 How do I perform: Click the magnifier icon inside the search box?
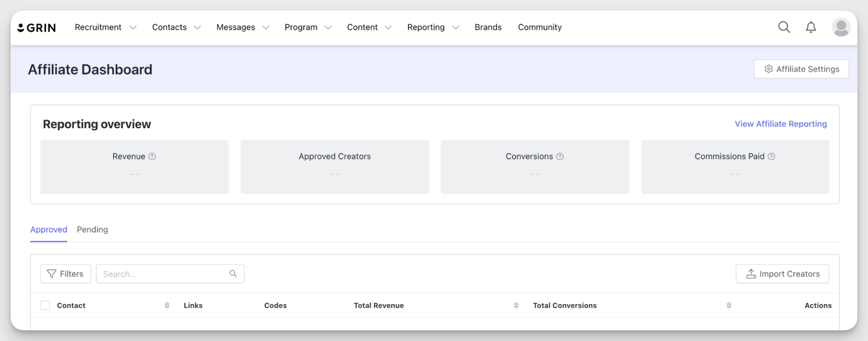pos(233,274)
